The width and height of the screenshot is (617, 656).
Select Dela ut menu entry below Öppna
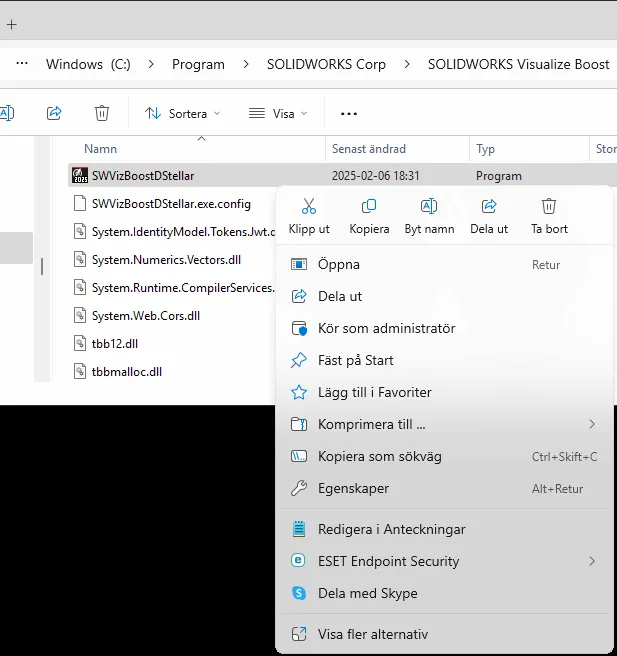(x=445, y=296)
